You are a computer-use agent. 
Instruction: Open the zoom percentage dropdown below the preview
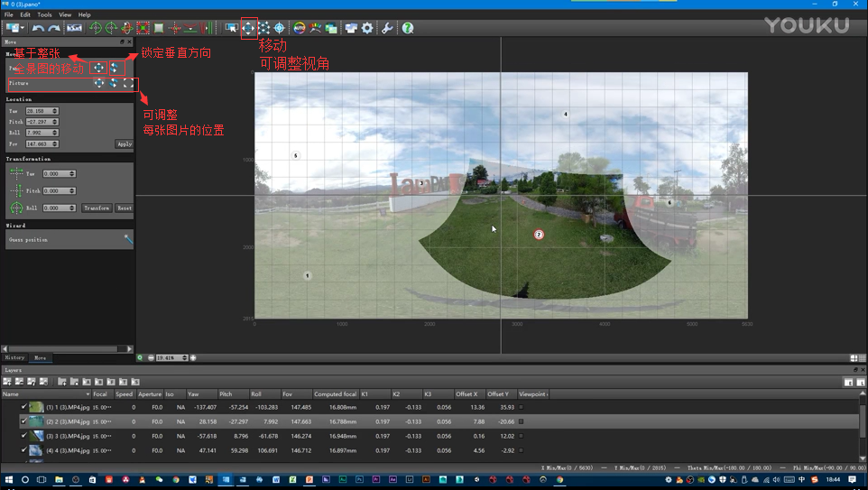pyautogui.click(x=185, y=358)
